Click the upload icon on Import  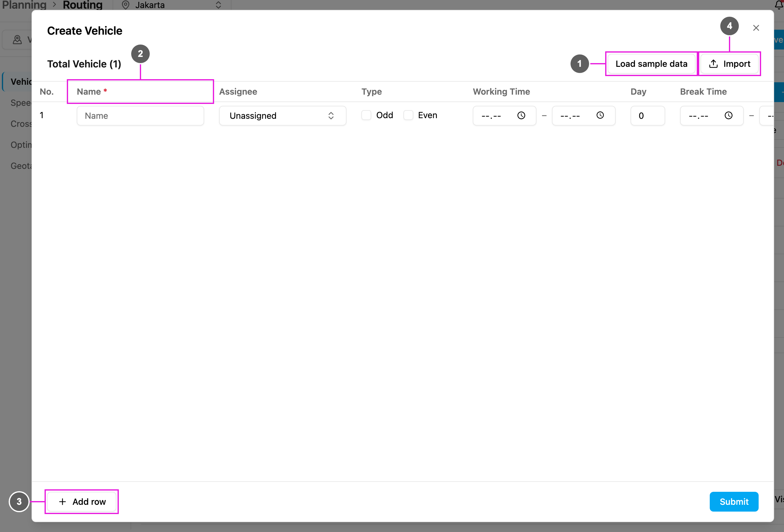click(713, 64)
